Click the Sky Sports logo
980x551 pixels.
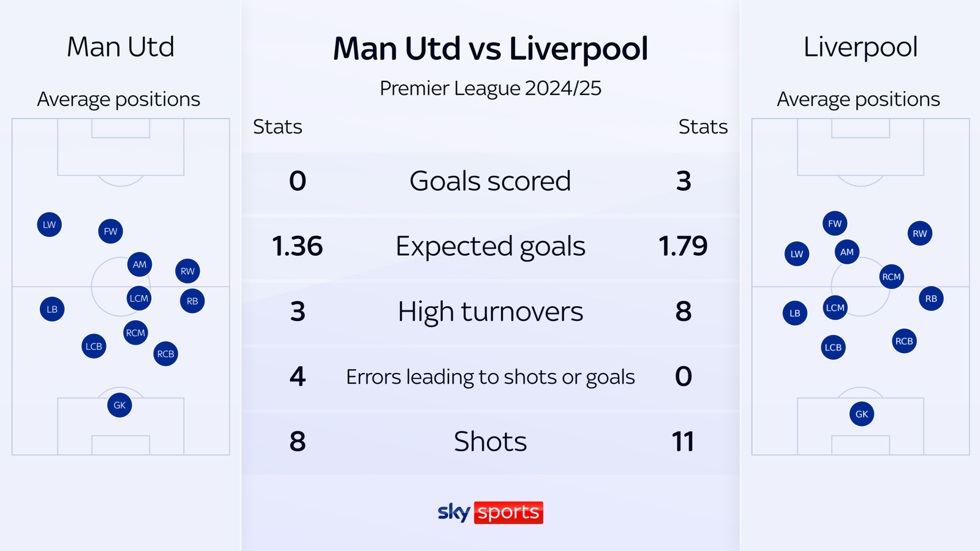pyautogui.click(x=490, y=512)
